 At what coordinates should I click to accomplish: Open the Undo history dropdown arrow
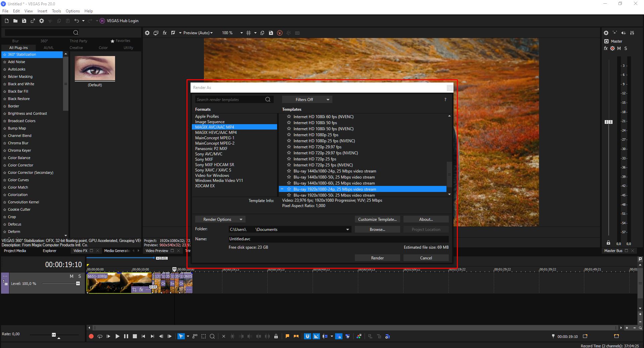point(83,21)
